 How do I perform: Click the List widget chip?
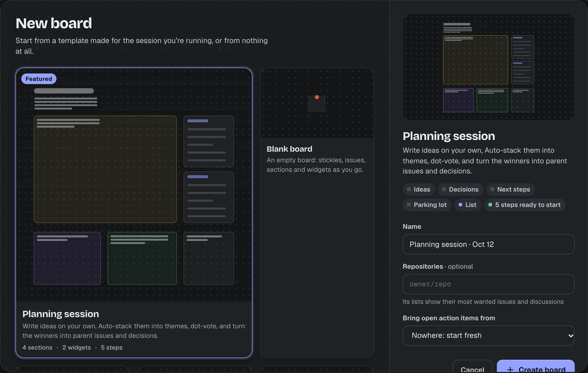tap(468, 205)
